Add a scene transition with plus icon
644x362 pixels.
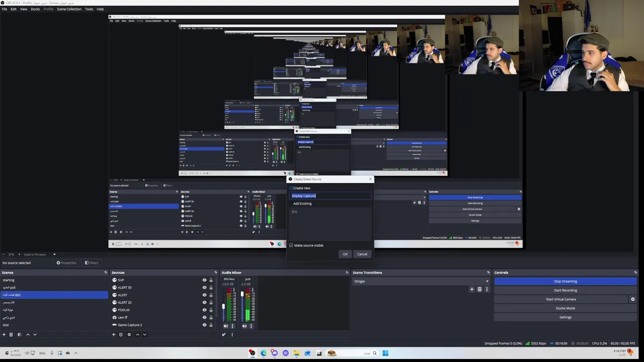click(472, 289)
